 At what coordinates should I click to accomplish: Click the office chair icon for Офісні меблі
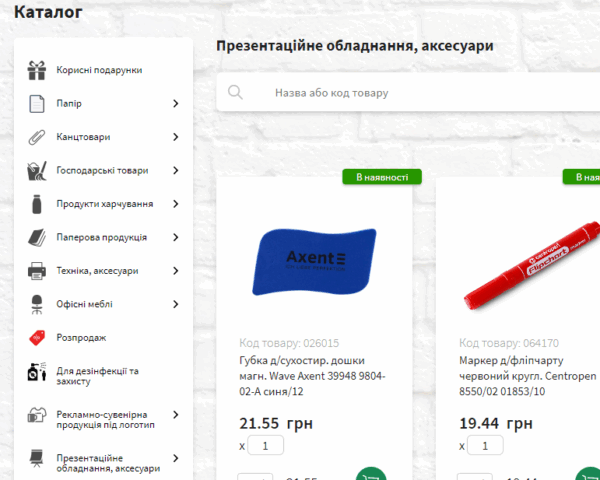pyautogui.click(x=37, y=304)
